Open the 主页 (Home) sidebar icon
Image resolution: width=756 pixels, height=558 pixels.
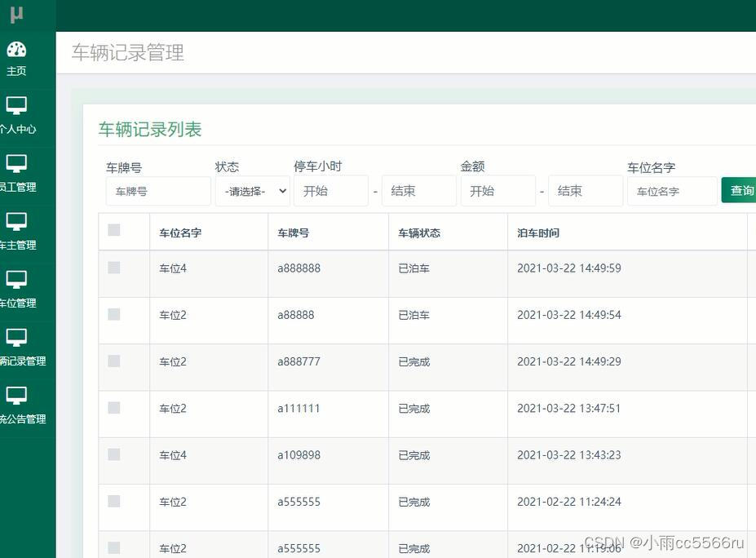16,56
